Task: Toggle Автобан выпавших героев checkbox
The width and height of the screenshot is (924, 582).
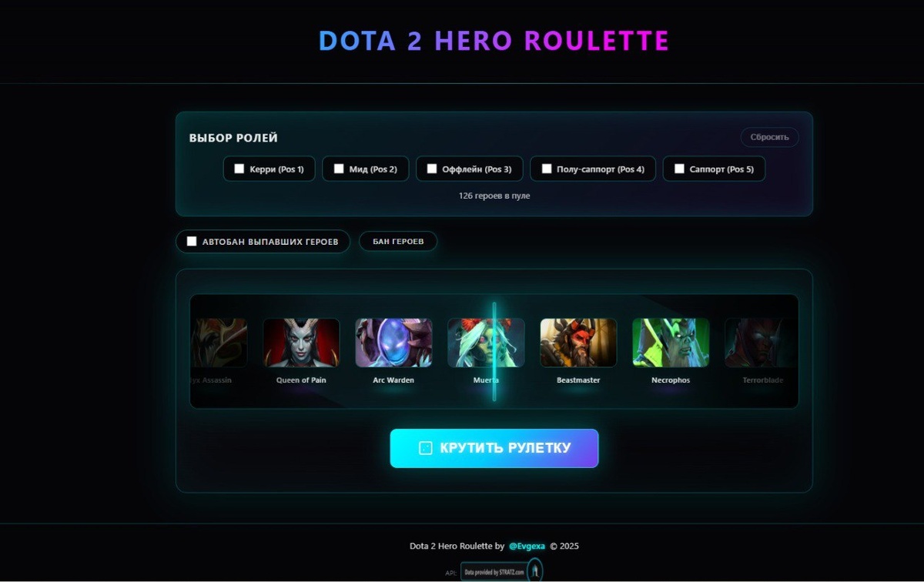Action: click(192, 241)
